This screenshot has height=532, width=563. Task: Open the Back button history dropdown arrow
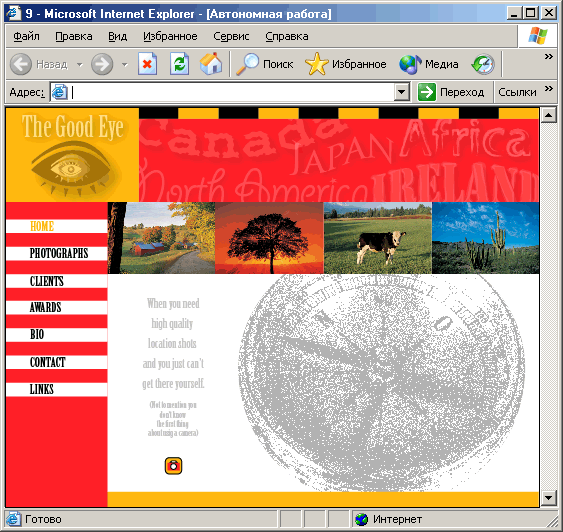coord(79,65)
